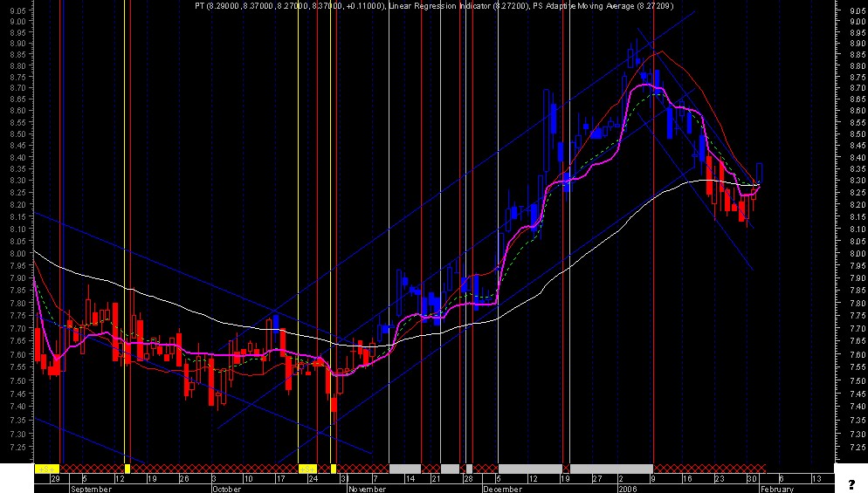Click the '29' date label on the time axis
Viewport: 868px width, 493px height.
click(55, 479)
